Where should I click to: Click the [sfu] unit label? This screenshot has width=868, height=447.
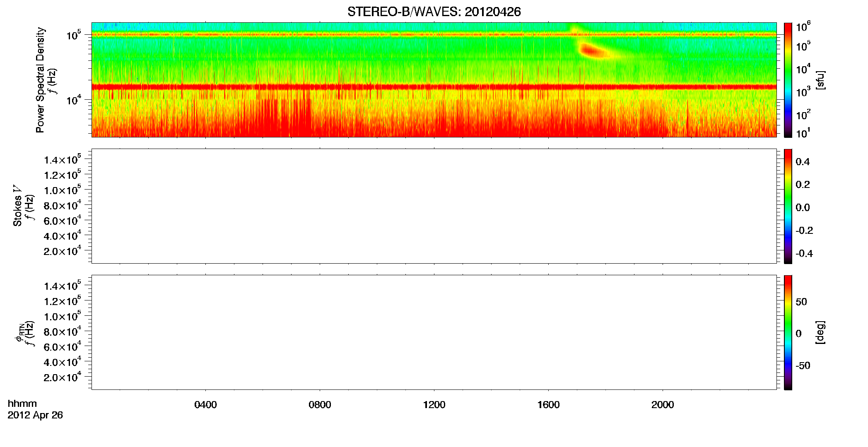click(820, 80)
